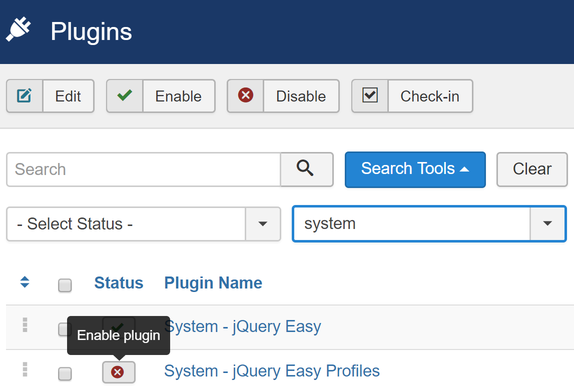The width and height of the screenshot is (574, 388).
Task: Click the red X Disable icon
Action: [x=245, y=95]
